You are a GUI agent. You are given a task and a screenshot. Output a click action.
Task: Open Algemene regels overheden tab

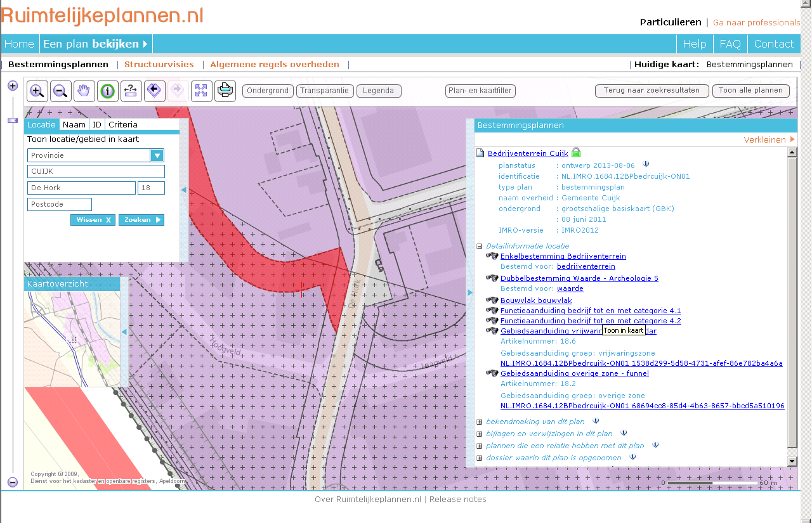[275, 64]
